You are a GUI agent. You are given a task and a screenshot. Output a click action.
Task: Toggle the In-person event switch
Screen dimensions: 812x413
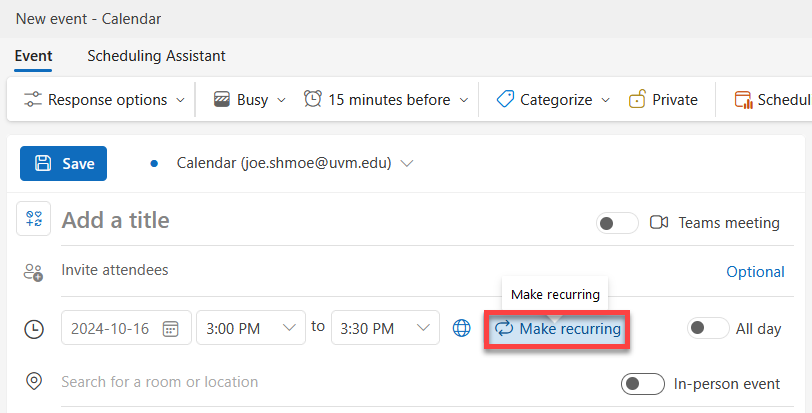[x=643, y=384]
